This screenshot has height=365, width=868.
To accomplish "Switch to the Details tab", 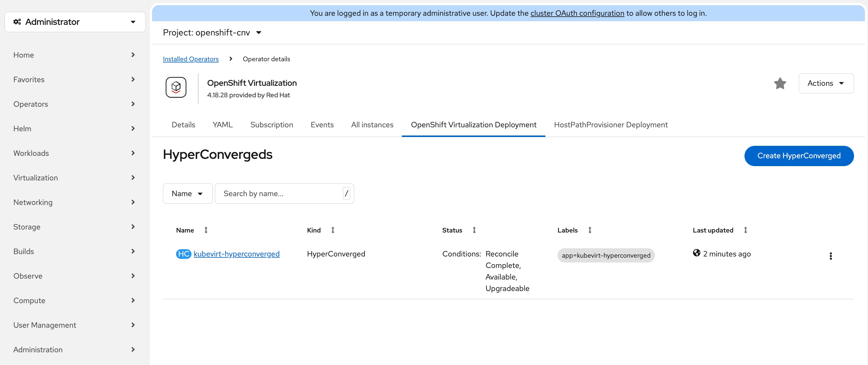I will (183, 125).
